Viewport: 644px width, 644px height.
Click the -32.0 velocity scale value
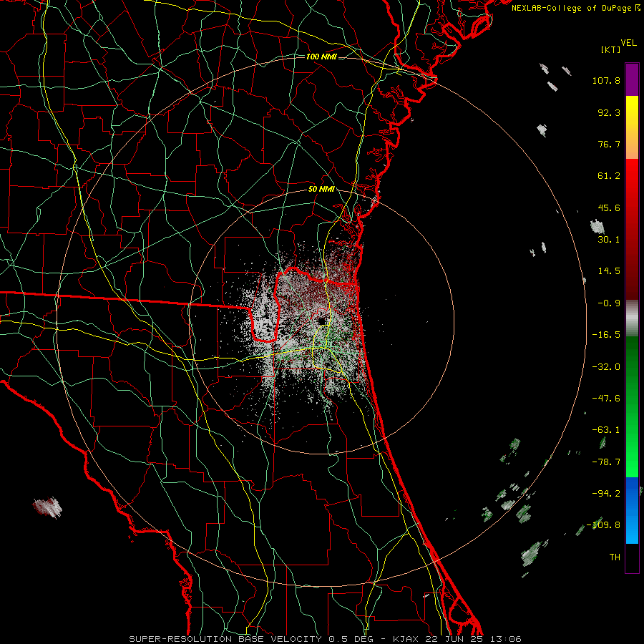[606, 367]
